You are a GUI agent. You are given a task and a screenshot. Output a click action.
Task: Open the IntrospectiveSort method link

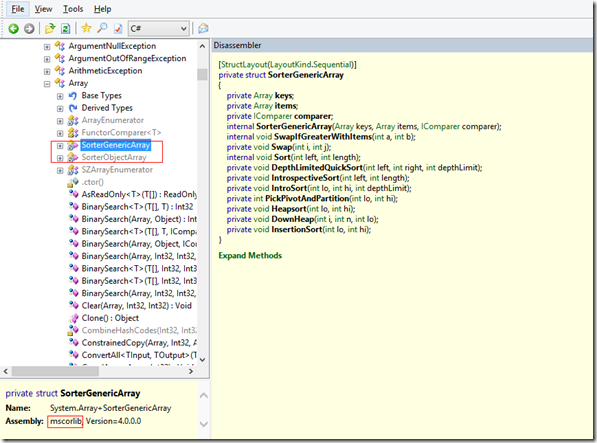tap(305, 178)
